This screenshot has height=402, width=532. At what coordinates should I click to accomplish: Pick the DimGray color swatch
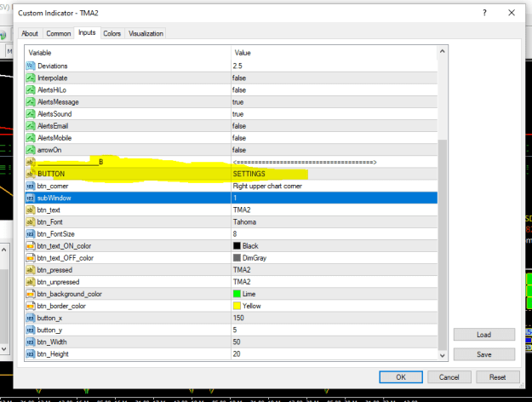[237, 258]
